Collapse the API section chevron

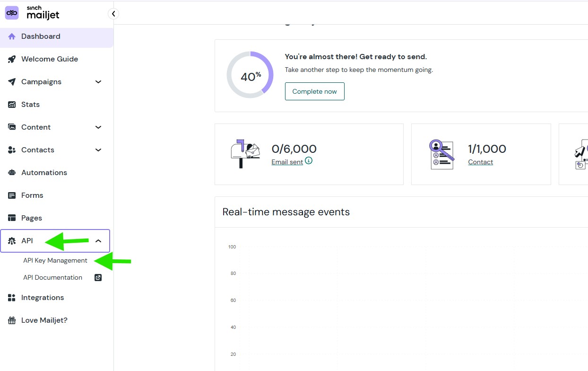(98, 241)
